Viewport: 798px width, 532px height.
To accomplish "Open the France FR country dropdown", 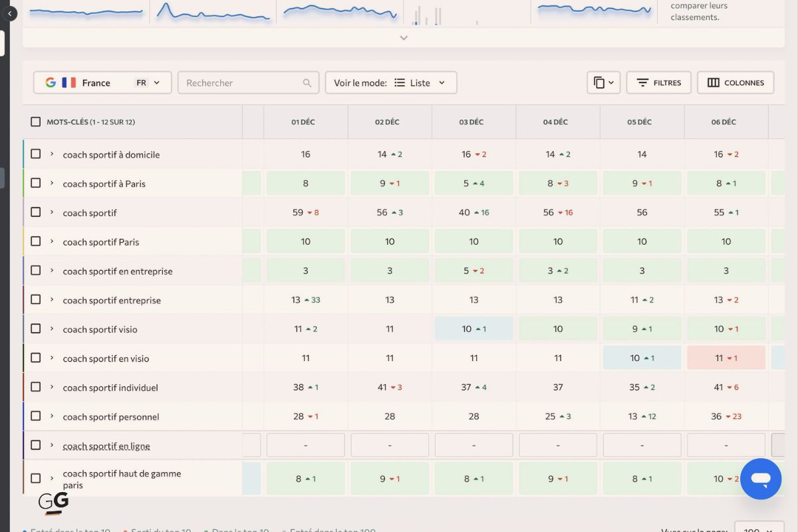I will [x=102, y=83].
